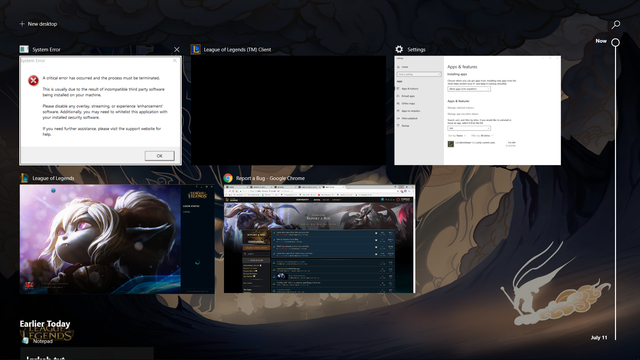Select the Report a Bug Chrome window title
This screenshot has width=640, height=360.
[x=270, y=178]
